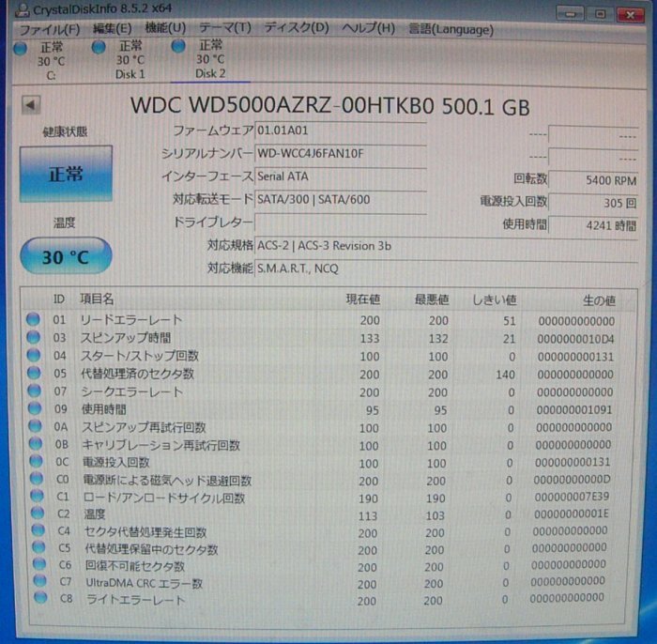Click the status dot for 代替処理済のセクタ数
This screenshot has height=644, width=657.
tap(34, 373)
